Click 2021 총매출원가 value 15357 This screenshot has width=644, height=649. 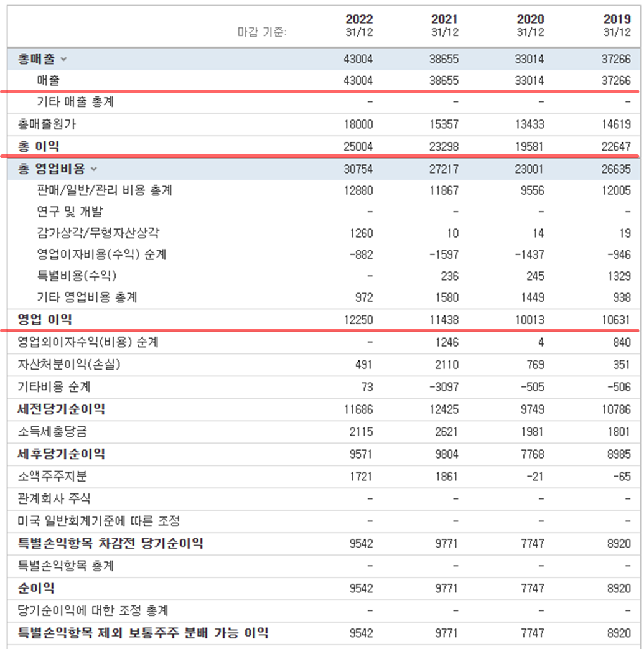(x=444, y=124)
